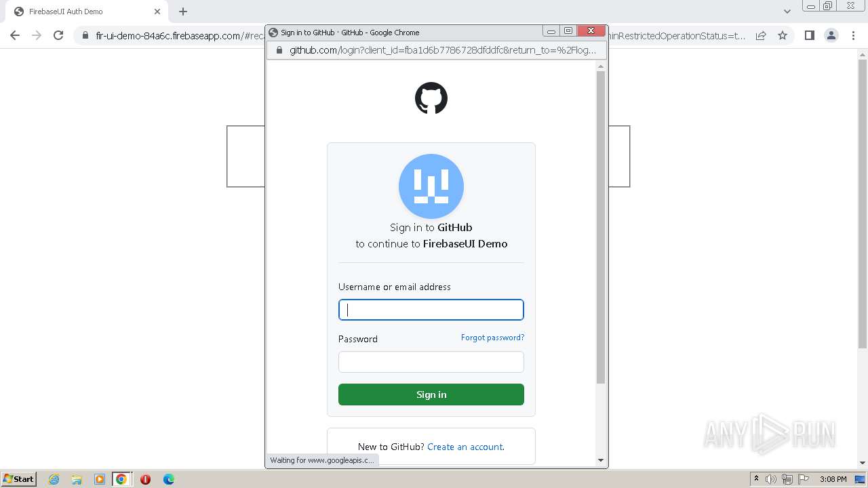Image resolution: width=868 pixels, height=488 pixels.
Task: Open the Windows Start menu
Action: pos(19,479)
